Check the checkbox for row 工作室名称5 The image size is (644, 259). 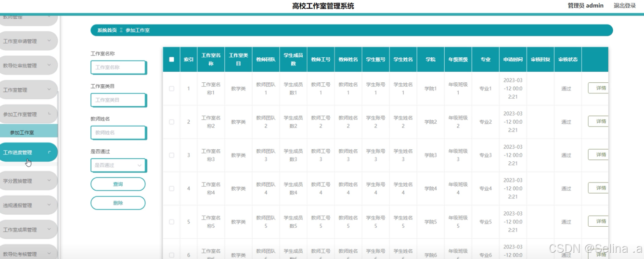(x=171, y=222)
